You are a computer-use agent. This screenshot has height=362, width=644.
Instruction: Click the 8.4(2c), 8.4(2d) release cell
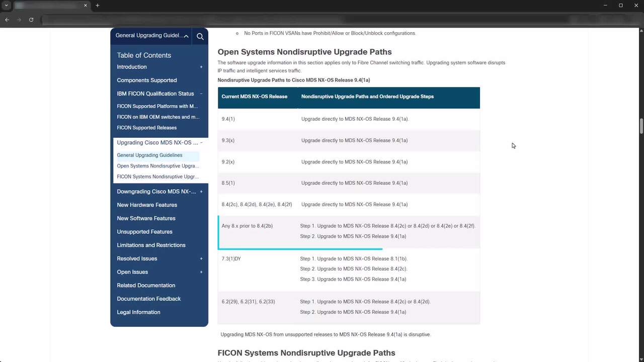(257, 205)
